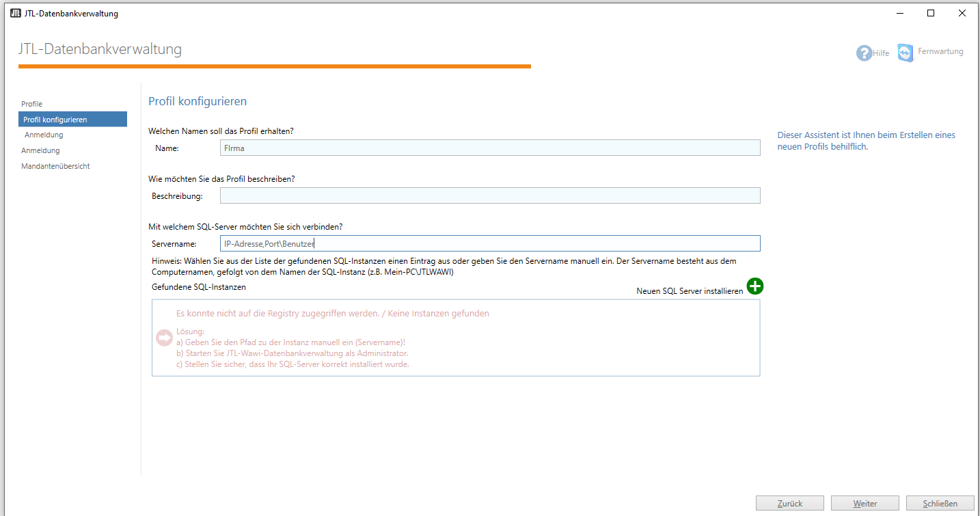
Task: Select Profile in the sidebar
Action: 32,104
